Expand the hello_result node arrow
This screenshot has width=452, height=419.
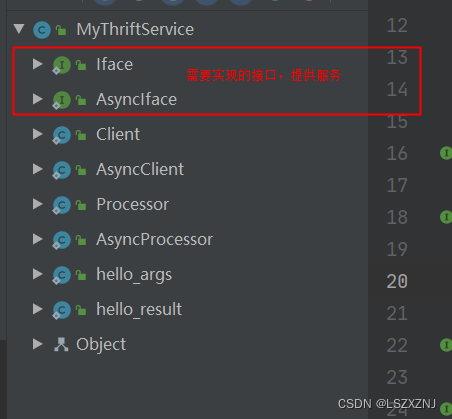[x=38, y=309]
